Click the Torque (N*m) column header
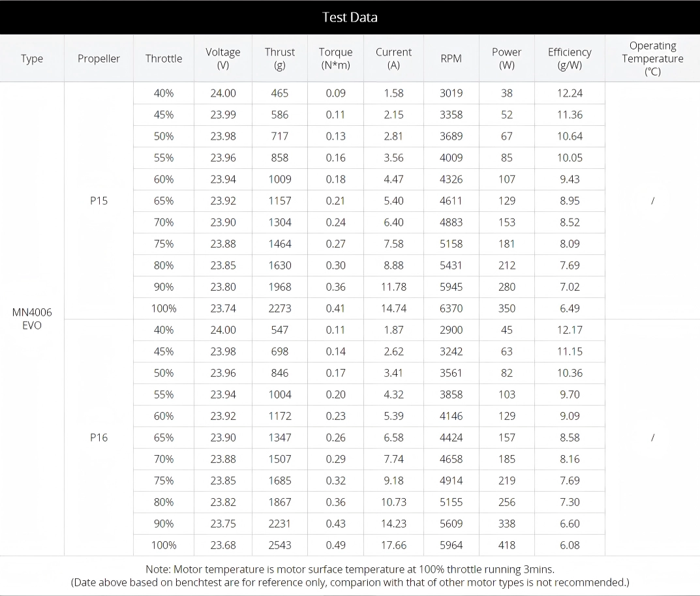This screenshot has height=596, width=700. [336, 59]
